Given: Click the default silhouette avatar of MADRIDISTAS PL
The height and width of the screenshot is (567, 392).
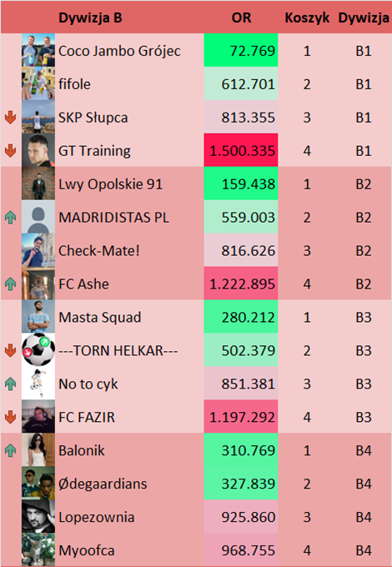Looking at the screenshot, I should pos(38,217).
